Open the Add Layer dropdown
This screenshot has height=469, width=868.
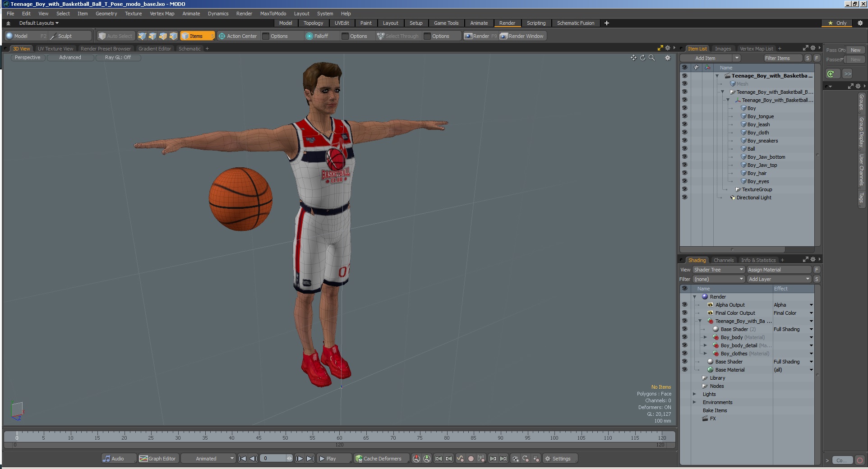point(779,279)
